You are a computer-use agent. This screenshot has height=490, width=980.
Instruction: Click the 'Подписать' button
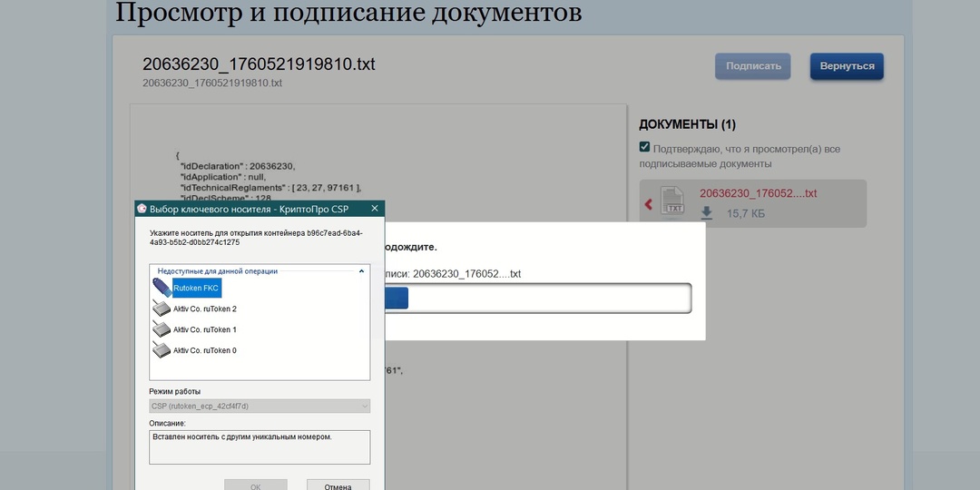(x=753, y=66)
